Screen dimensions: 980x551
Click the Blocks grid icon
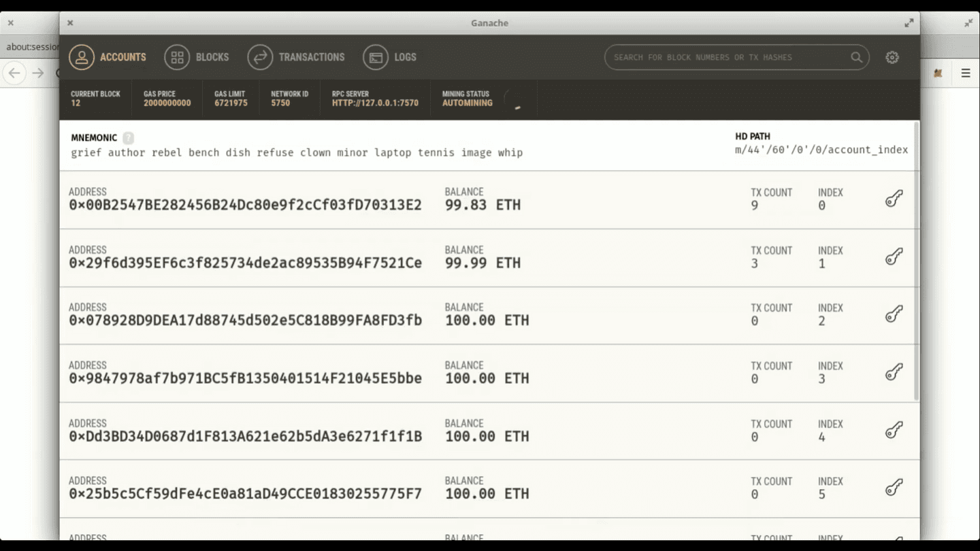click(176, 57)
